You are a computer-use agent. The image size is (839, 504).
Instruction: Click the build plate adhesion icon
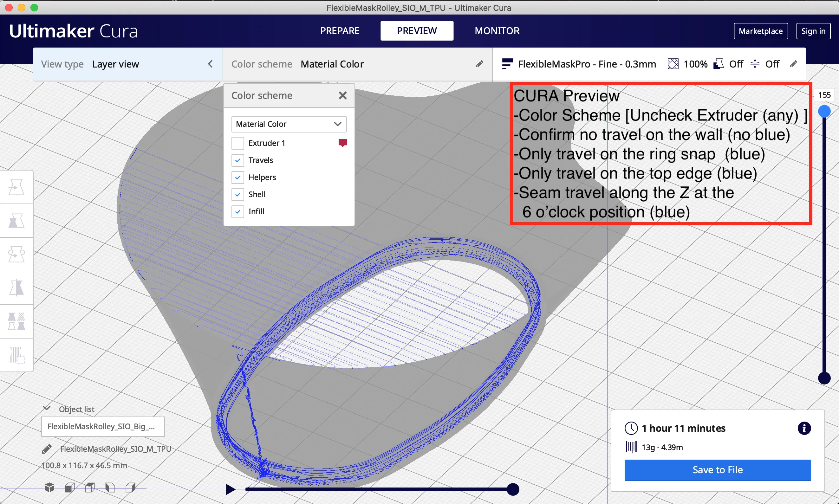(x=755, y=64)
